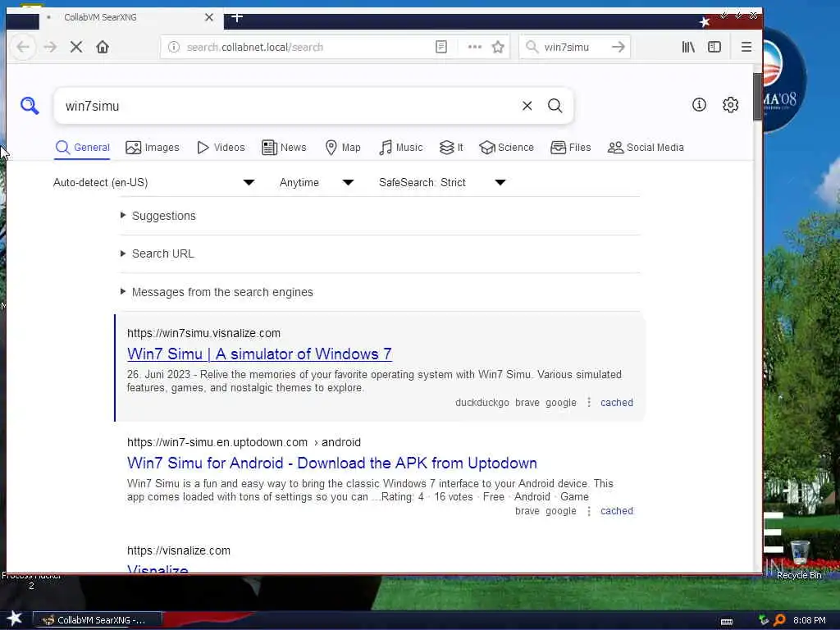Switch to the Map tab

coord(343,148)
